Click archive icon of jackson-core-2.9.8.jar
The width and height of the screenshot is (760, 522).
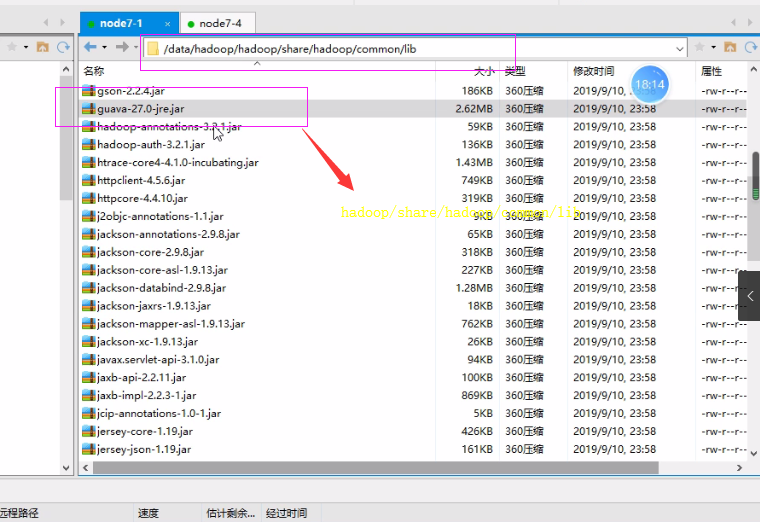89,252
